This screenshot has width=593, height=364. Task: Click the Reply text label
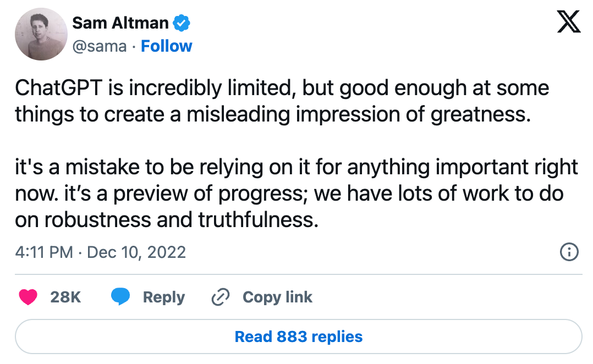[163, 297]
